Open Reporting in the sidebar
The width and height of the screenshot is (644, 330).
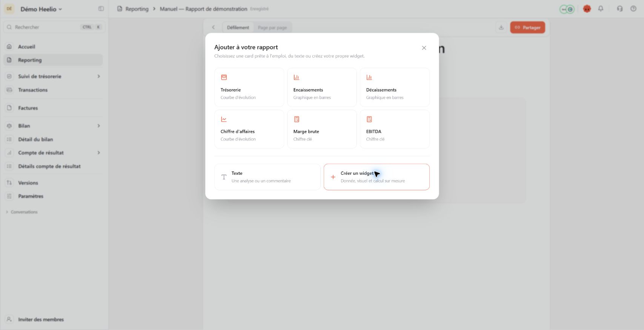tap(53, 60)
